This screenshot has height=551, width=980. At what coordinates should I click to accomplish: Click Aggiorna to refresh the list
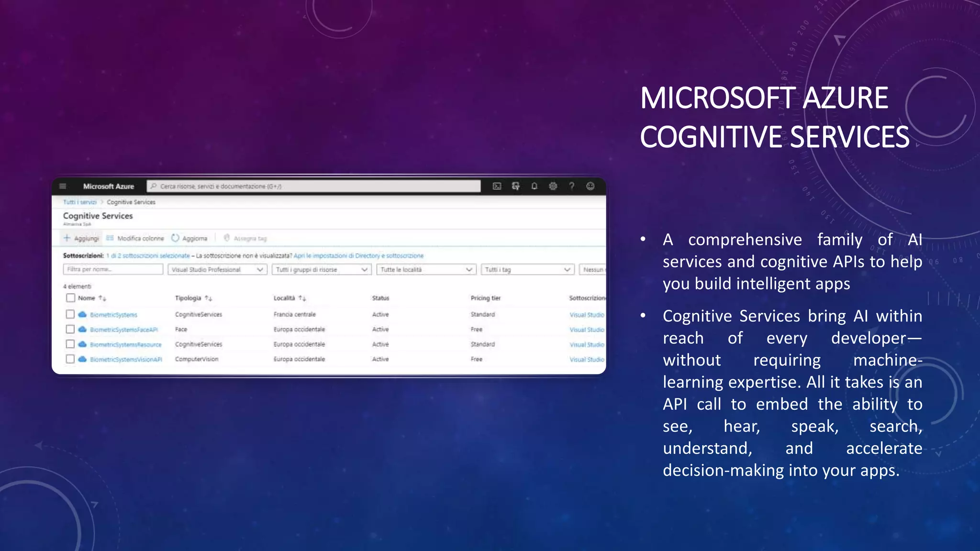(189, 238)
